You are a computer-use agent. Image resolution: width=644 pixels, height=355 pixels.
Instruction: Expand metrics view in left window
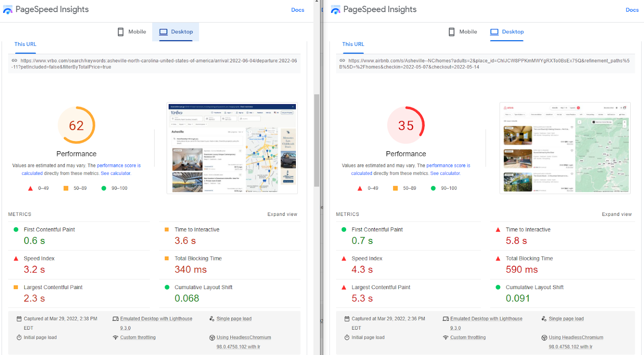282,214
